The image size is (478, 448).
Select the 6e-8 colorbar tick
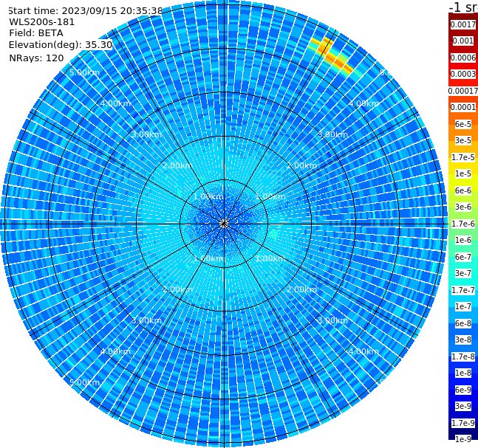463,323
